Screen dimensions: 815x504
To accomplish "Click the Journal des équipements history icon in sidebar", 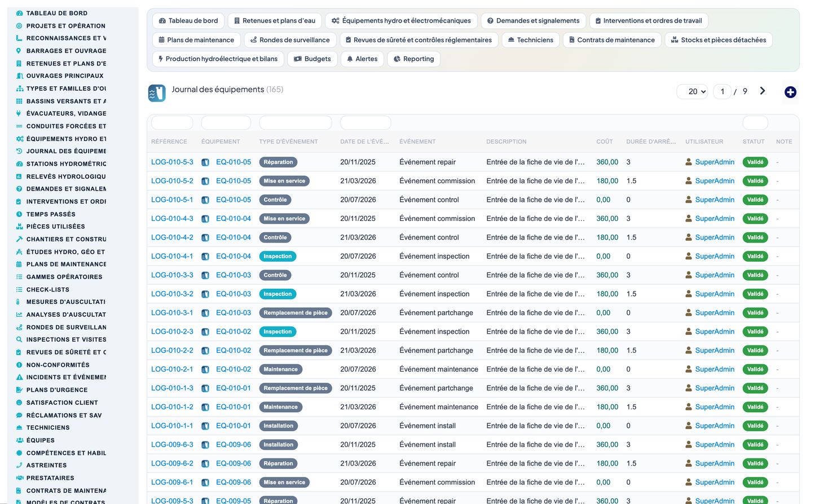I will point(19,151).
